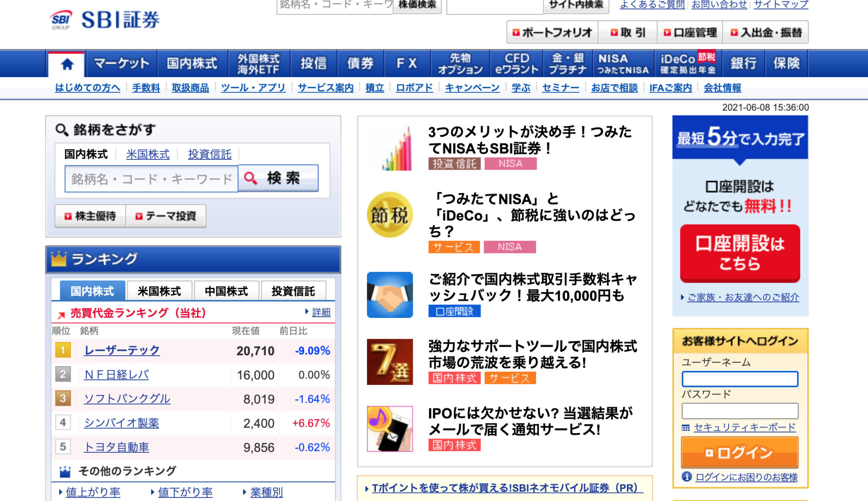Open the FX menu

pos(407,64)
